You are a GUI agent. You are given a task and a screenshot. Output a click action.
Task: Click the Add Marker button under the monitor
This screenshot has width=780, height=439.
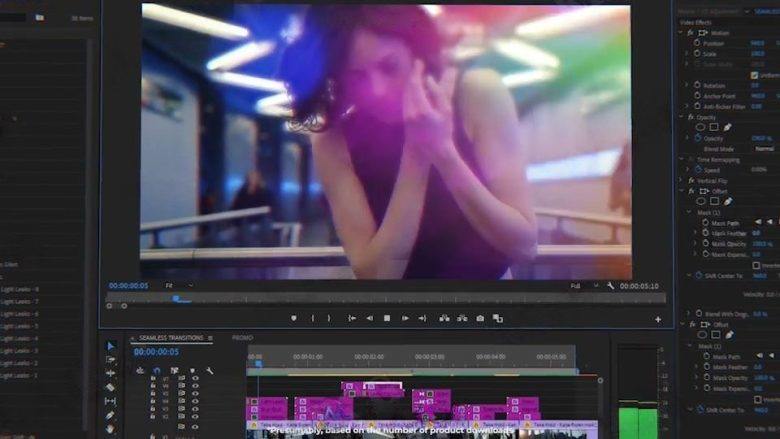[293, 318]
